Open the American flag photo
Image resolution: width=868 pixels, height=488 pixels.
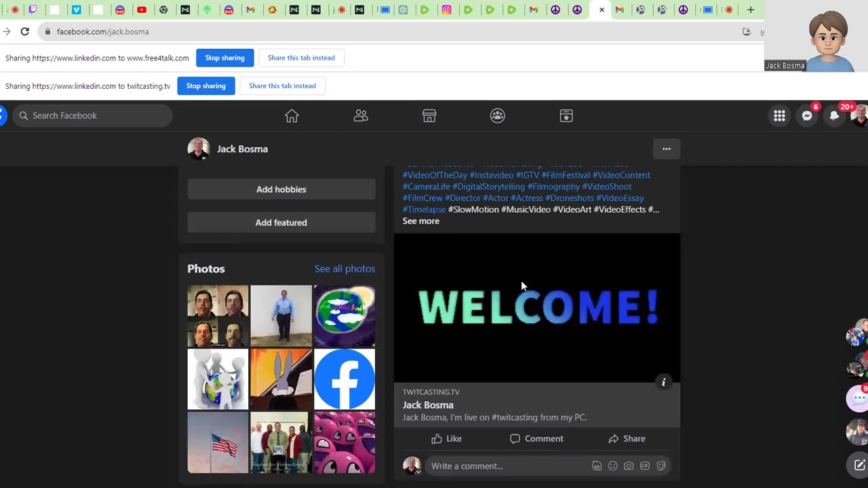point(218,443)
